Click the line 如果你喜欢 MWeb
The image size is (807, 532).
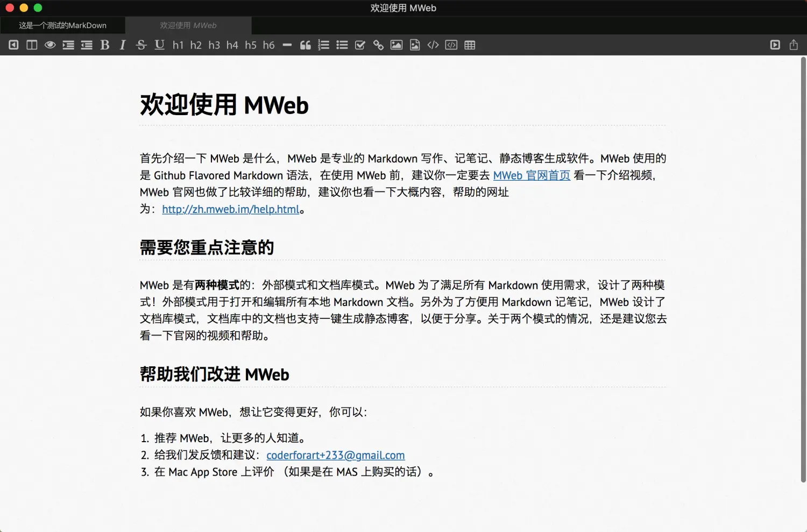pos(254,412)
